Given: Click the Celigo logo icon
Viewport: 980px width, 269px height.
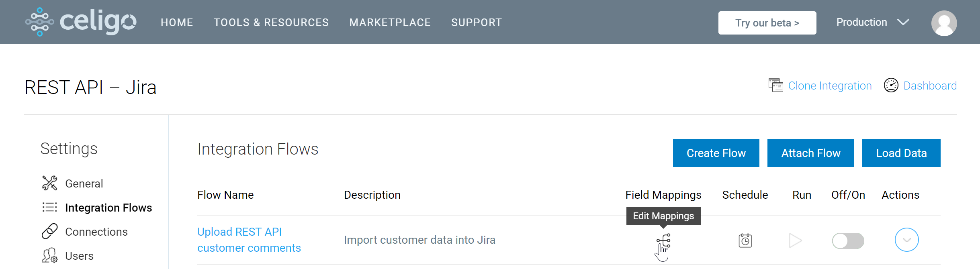Looking at the screenshot, I should pyautogui.click(x=39, y=22).
